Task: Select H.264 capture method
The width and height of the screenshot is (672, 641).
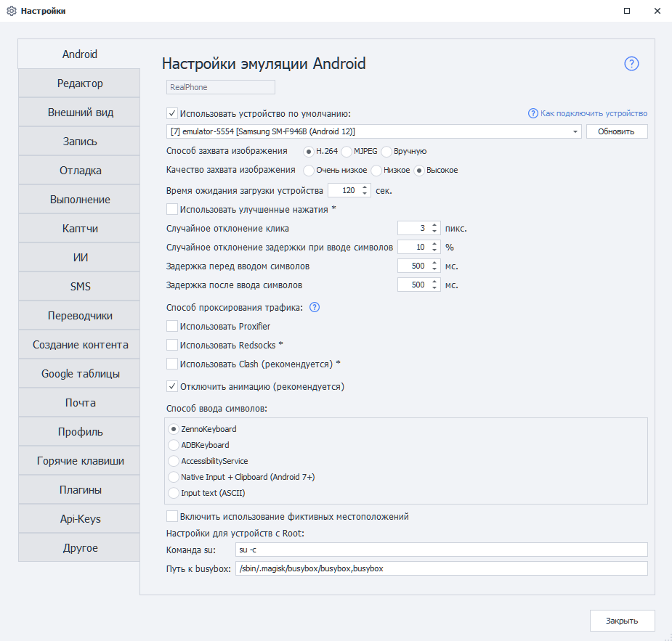Action: coord(308,152)
